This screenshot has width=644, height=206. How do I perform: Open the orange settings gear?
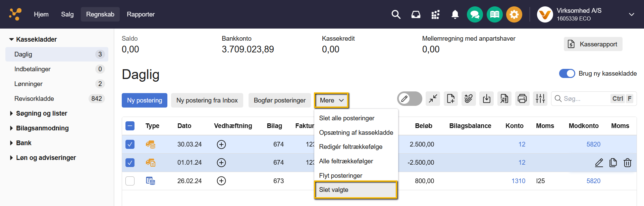514,14
